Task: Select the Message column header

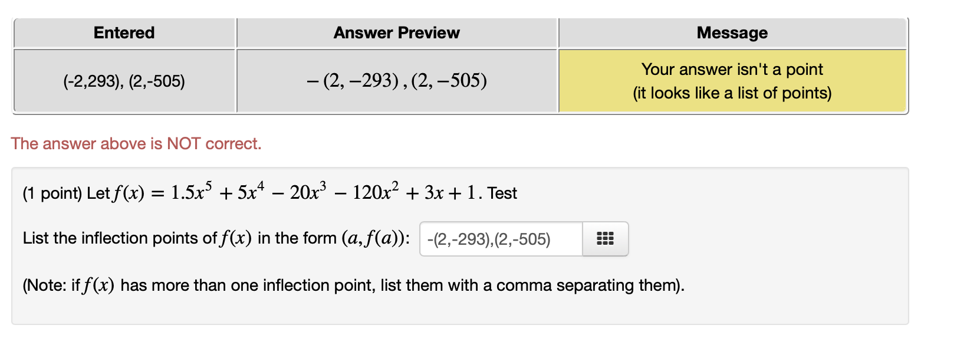Action: point(731,32)
